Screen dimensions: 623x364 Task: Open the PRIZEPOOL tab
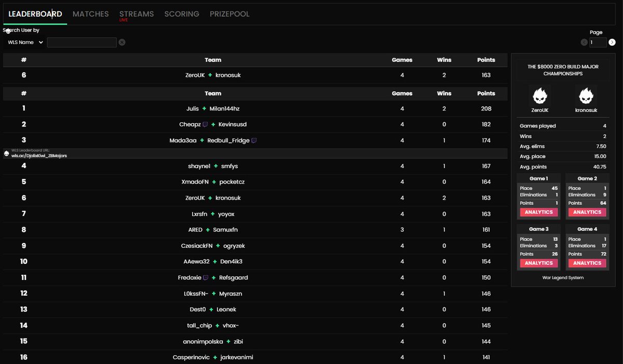[x=229, y=14]
